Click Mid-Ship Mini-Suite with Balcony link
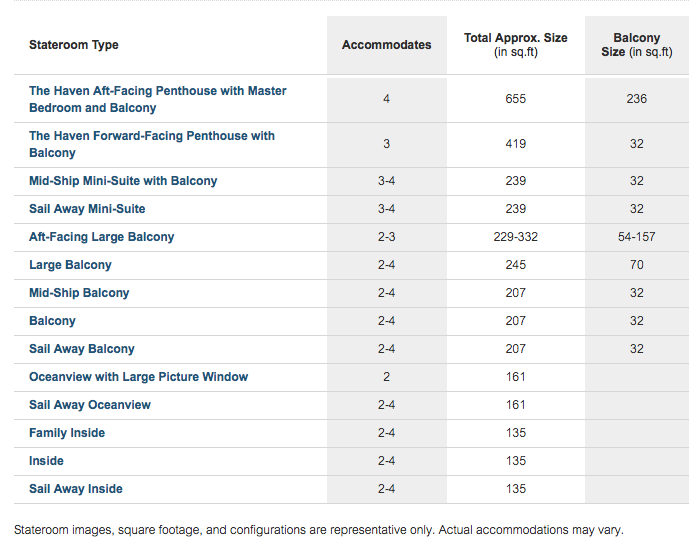Viewport: 697px width, 550px height. pyautogui.click(x=123, y=181)
